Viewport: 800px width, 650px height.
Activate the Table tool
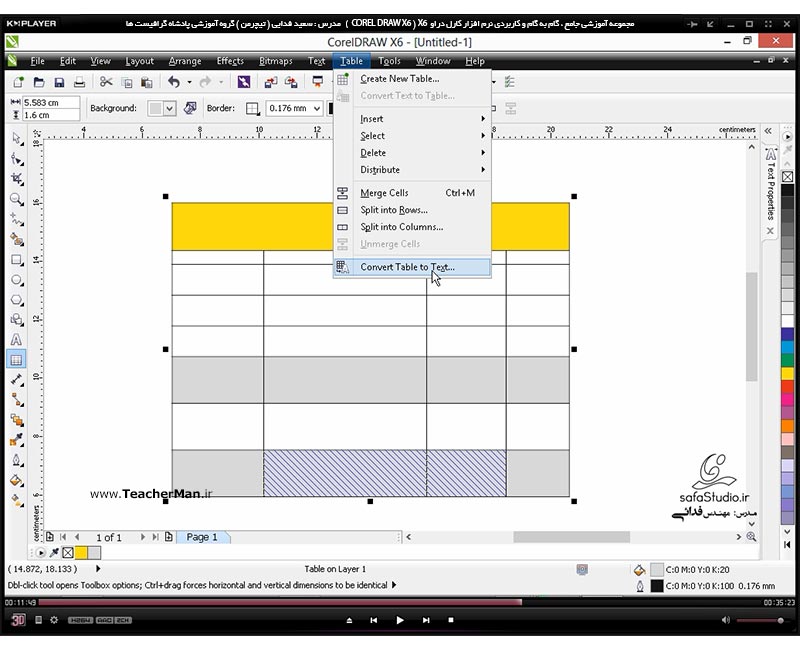pyautogui.click(x=16, y=360)
